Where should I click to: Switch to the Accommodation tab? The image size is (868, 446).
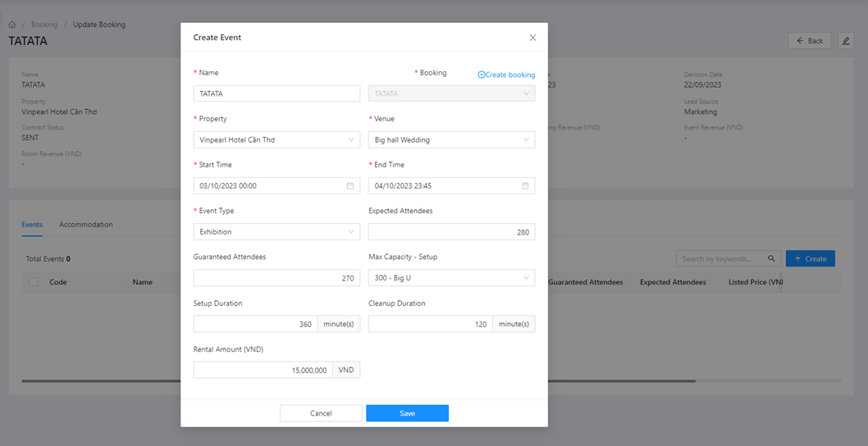(86, 225)
